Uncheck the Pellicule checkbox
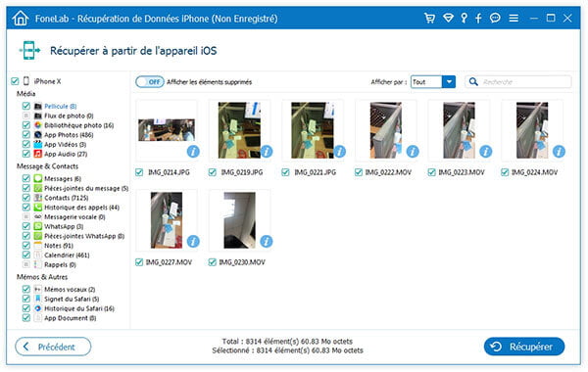 (x=25, y=106)
